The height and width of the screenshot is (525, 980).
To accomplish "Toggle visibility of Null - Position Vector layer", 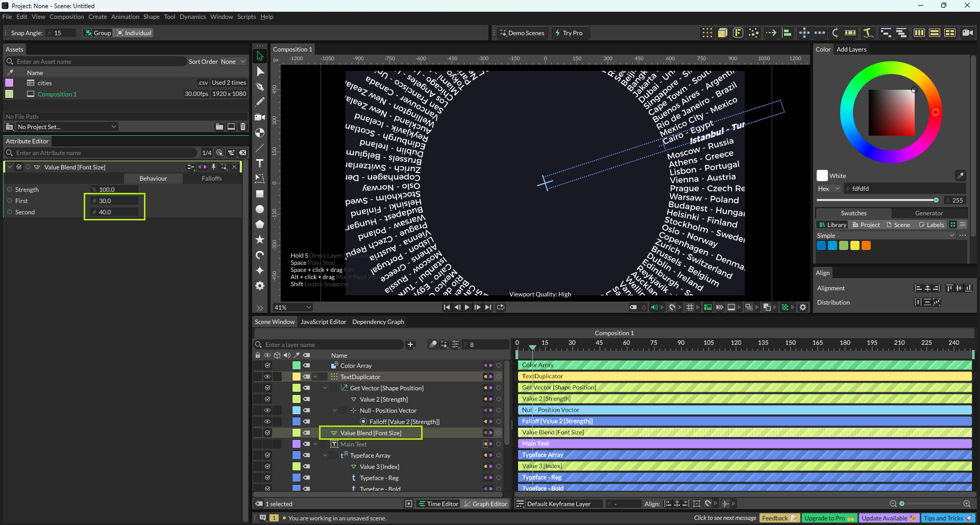I will click(267, 410).
